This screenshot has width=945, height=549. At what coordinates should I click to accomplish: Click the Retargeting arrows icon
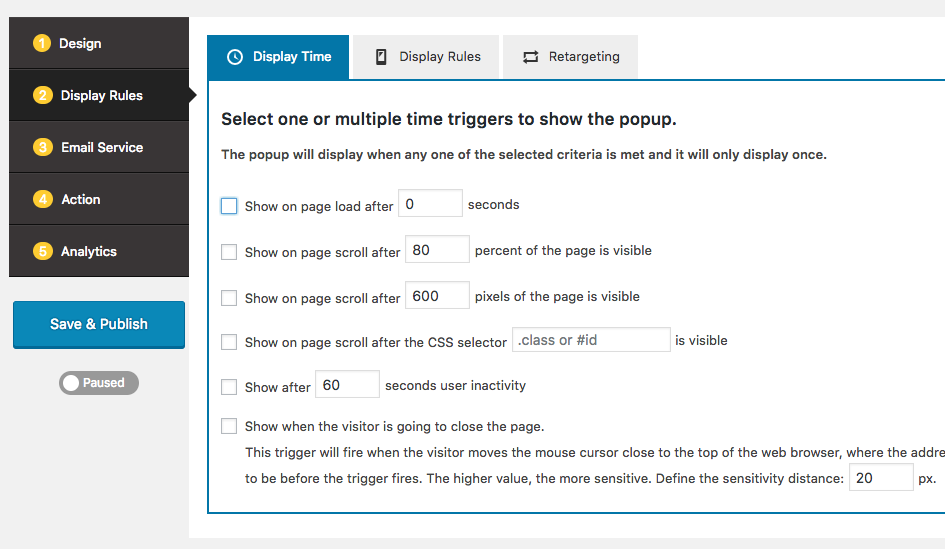point(530,57)
